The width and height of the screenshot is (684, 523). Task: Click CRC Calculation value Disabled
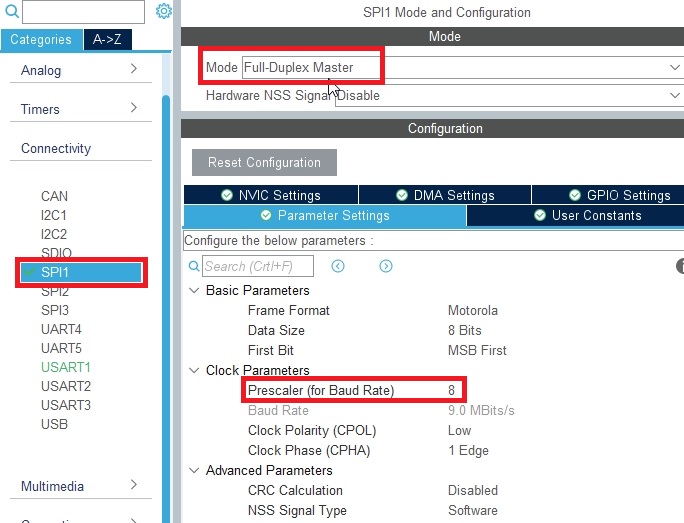[473, 490]
